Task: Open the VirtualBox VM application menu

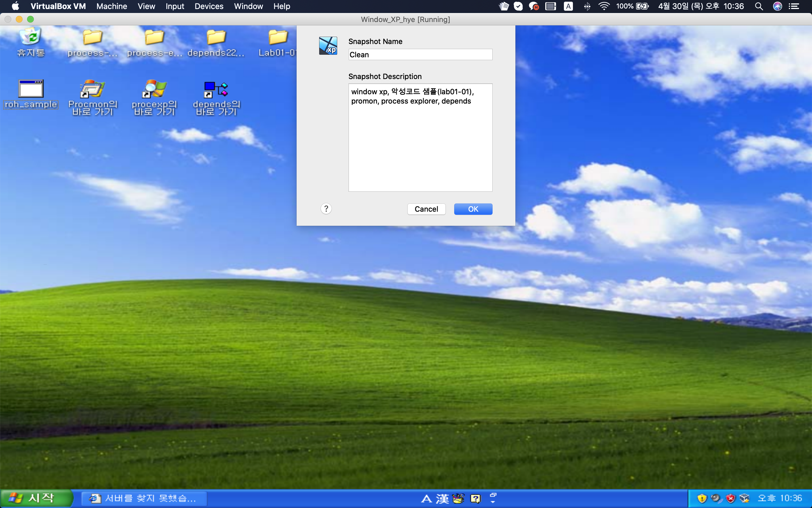Action: [58, 6]
